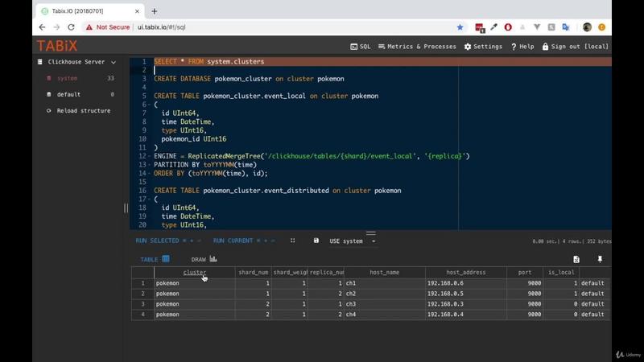Click the Opera extension icon

(x=508, y=27)
